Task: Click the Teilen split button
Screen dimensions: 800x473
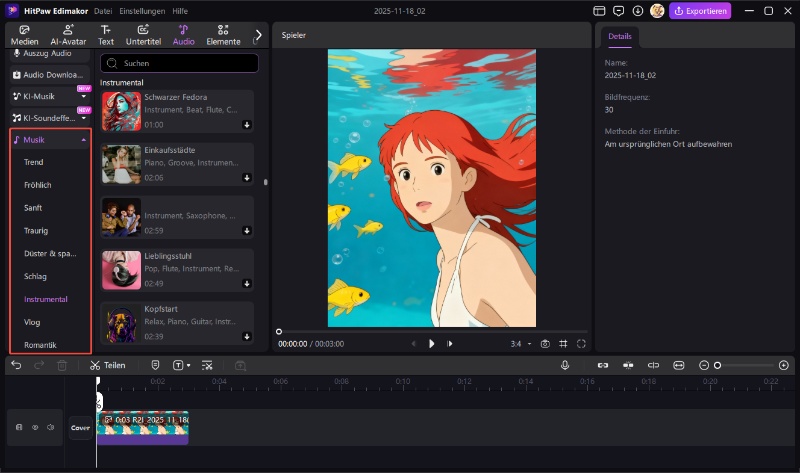Action: [107, 365]
